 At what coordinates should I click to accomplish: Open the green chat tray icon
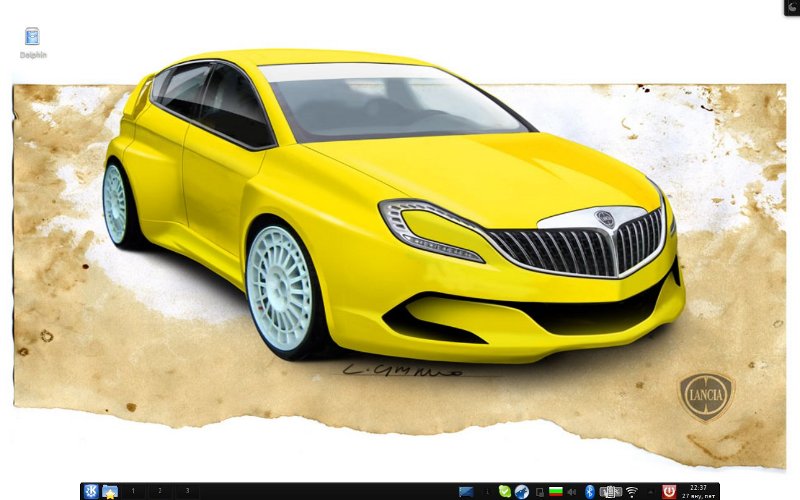505,491
